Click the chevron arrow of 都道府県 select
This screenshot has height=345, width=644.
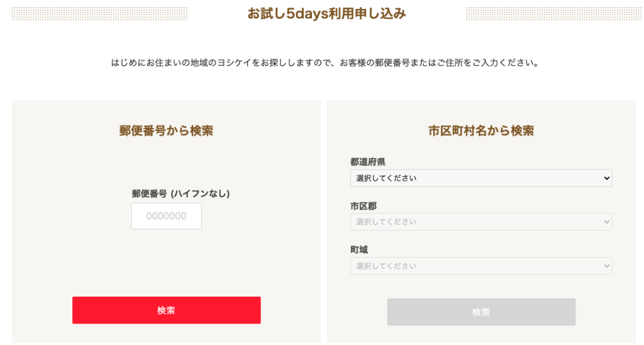click(x=606, y=178)
